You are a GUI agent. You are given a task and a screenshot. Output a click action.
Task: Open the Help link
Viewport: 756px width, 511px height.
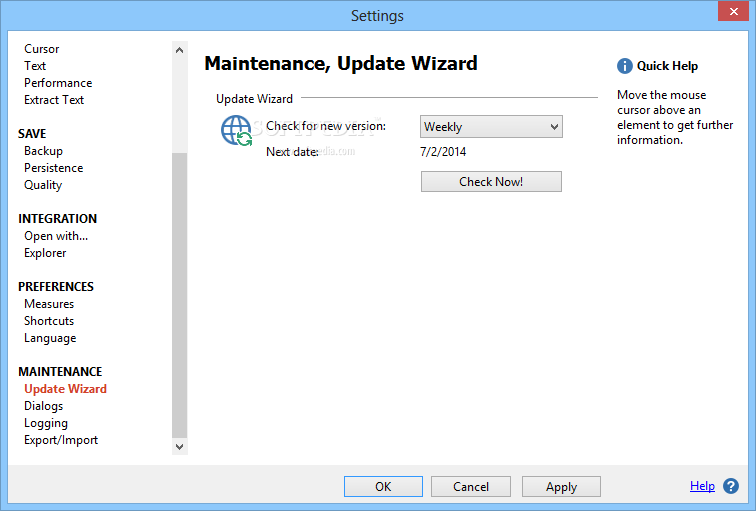[x=702, y=485]
